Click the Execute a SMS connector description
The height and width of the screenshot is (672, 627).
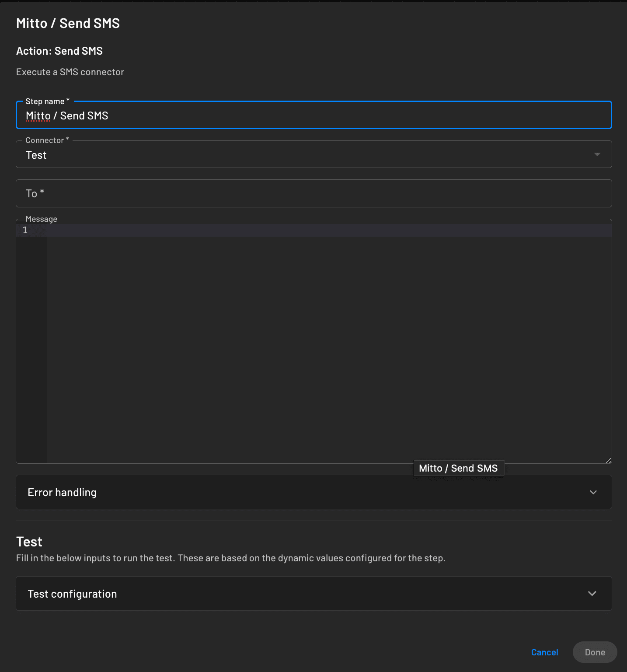(70, 72)
